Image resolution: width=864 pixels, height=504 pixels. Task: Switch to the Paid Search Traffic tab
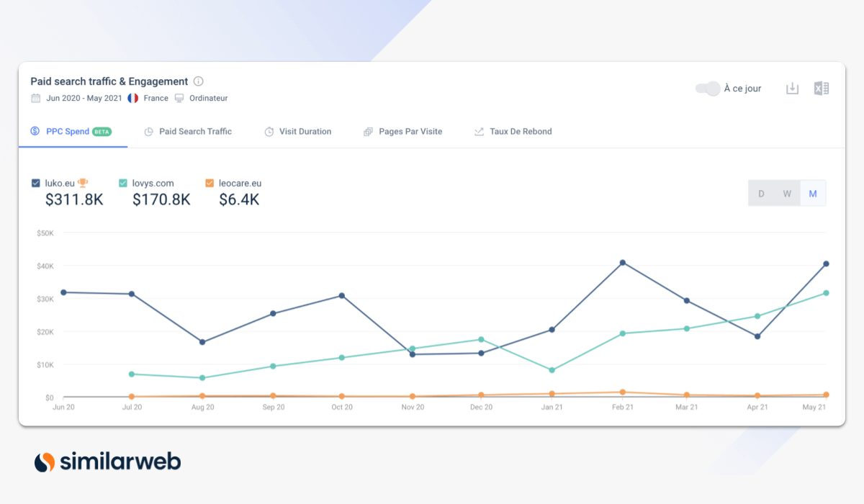194,131
